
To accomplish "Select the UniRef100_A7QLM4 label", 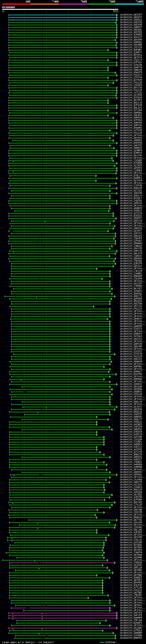I will point(131,65).
